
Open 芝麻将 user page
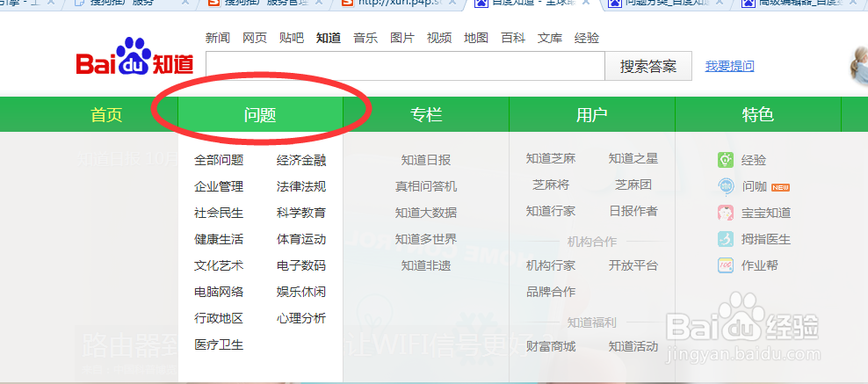551,185
